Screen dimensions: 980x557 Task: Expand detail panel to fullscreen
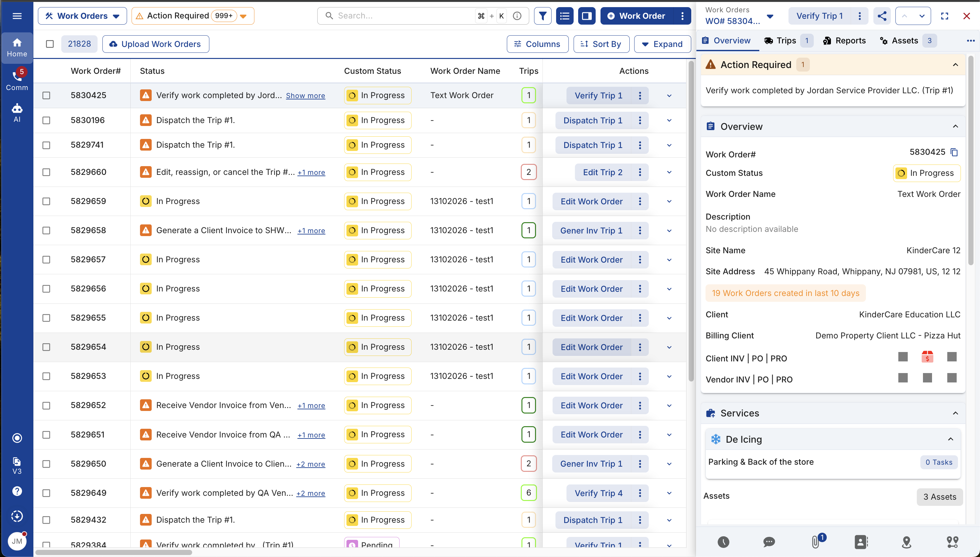pyautogui.click(x=944, y=16)
